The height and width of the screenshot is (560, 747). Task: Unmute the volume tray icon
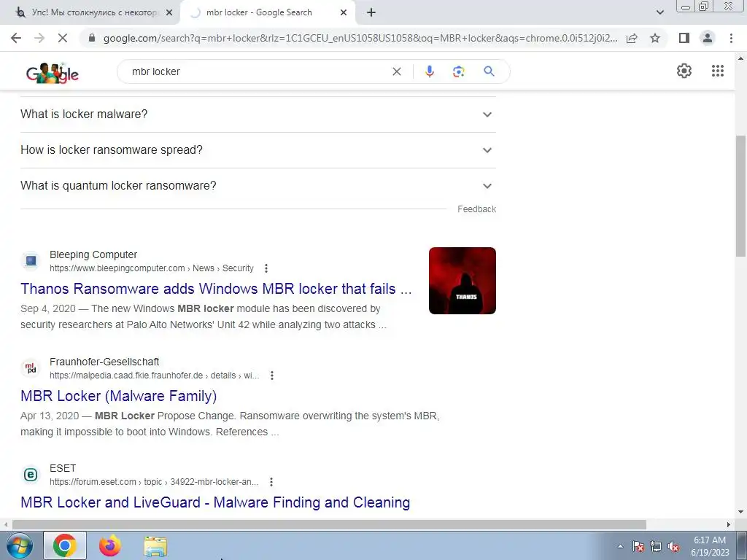pyautogui.click(x=673, y=546)
